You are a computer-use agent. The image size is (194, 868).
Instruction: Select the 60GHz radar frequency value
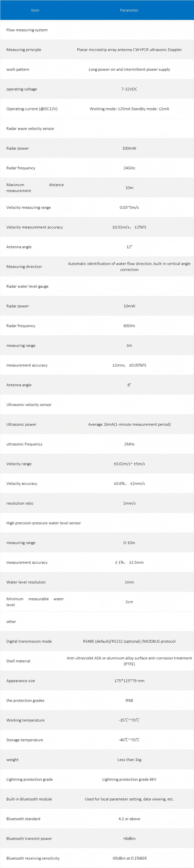129,325
